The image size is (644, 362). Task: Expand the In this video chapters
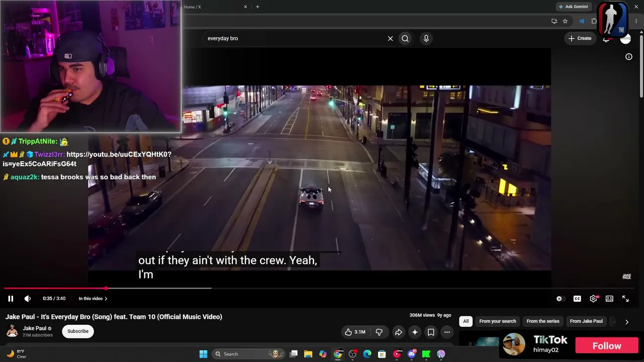click(93, 299)
